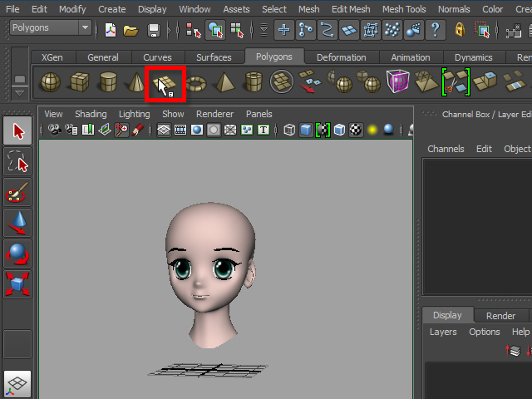Activate the Paint Selection tool
Image resolution: width=532 pixels, height=399 pixels.
[17, 192]
